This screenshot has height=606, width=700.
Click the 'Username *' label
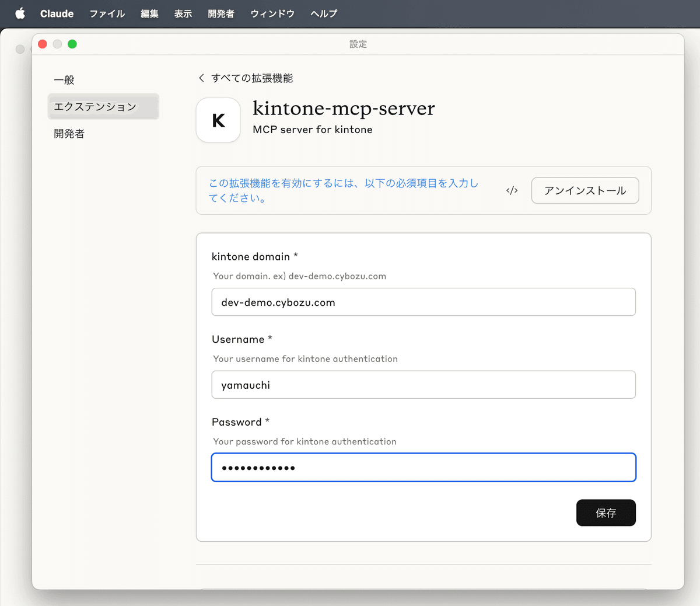[242, 339]
